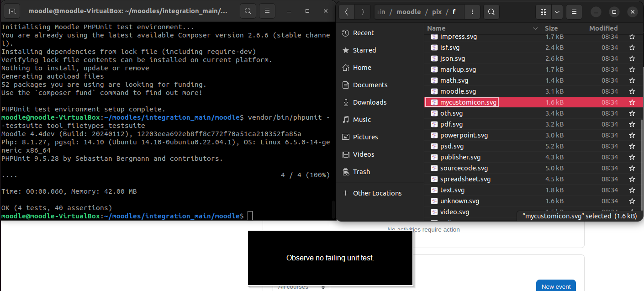Open a new tab in the terminal window

click(x=12, y=11)
